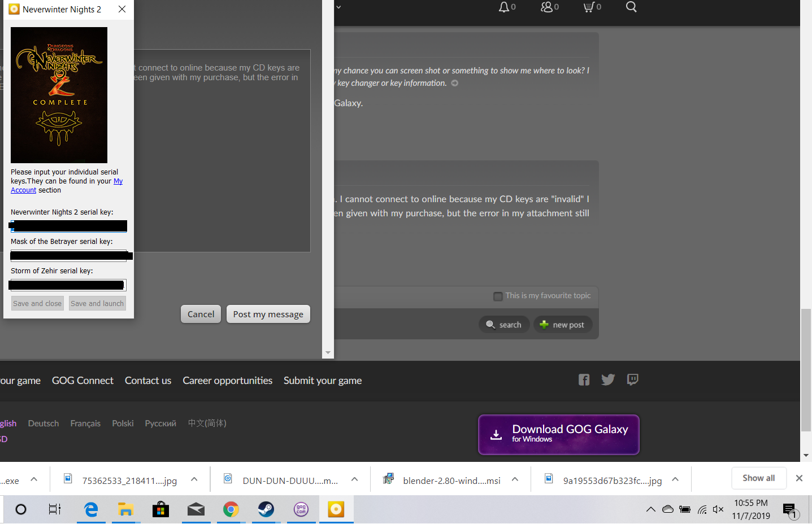Tick 'This is my favourite topic' checkbox
The width and height of the screenshot is (812, 524).
click(498, 296)
